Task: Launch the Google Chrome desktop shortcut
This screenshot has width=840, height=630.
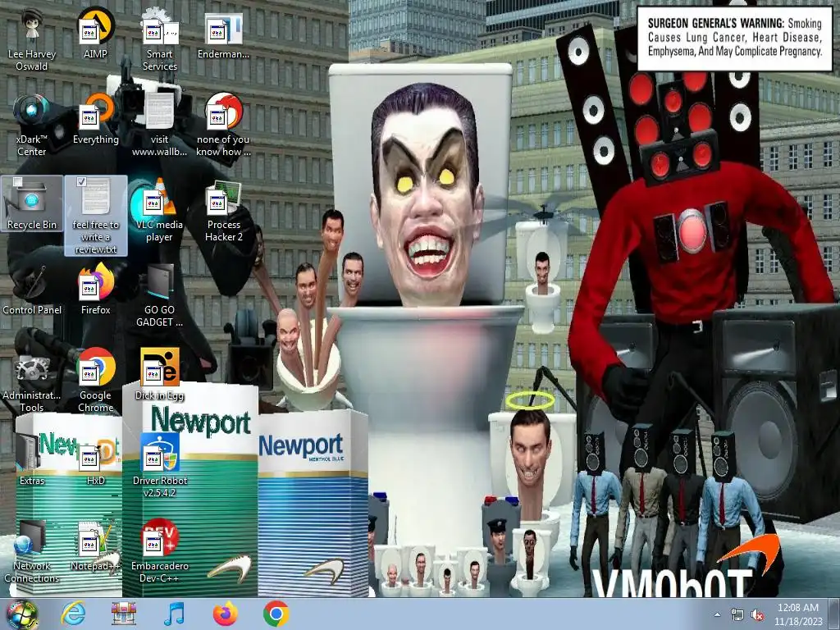Action: [95, 381]
